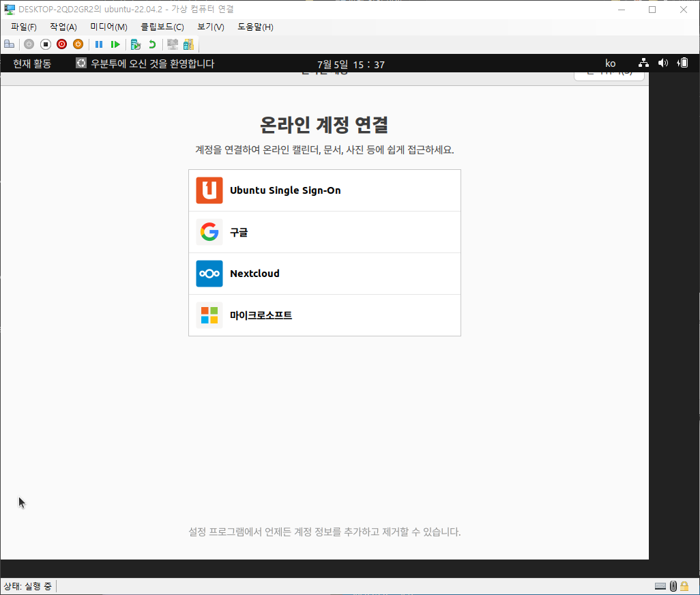Screen dimensions: 700x595
Task: Open the ko input source indicator
Action: 610,63
